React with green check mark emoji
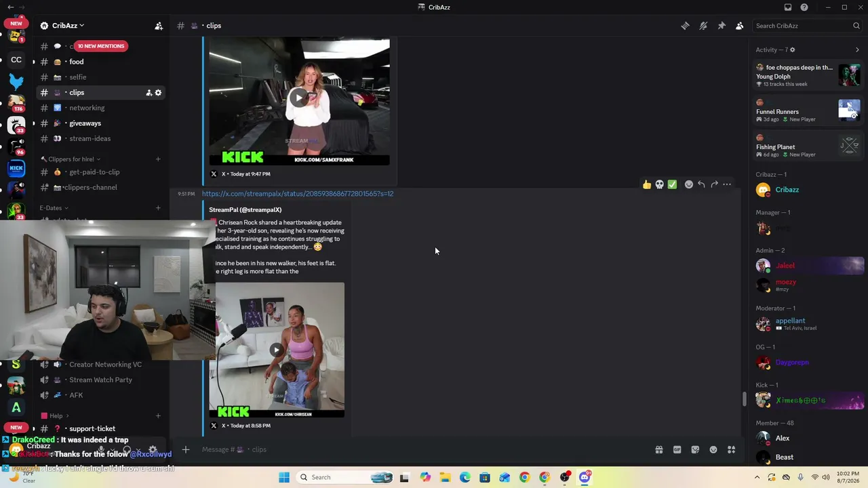 pos(672,184)
